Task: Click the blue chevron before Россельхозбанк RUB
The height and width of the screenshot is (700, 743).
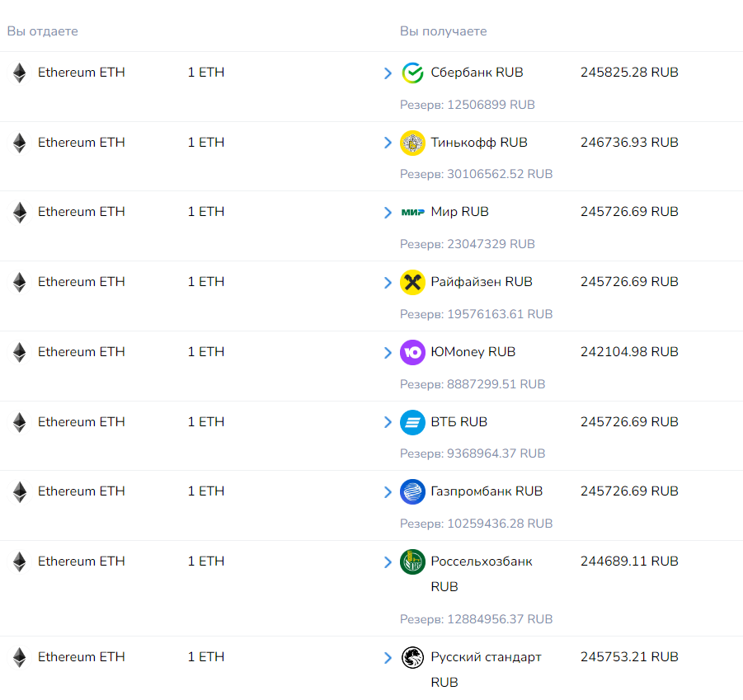Action: (388, 561)
